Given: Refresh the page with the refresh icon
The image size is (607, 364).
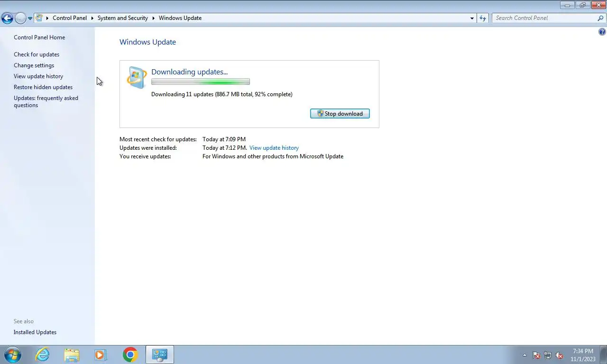Looking at the screenshot, I should (x=483, y=18).
